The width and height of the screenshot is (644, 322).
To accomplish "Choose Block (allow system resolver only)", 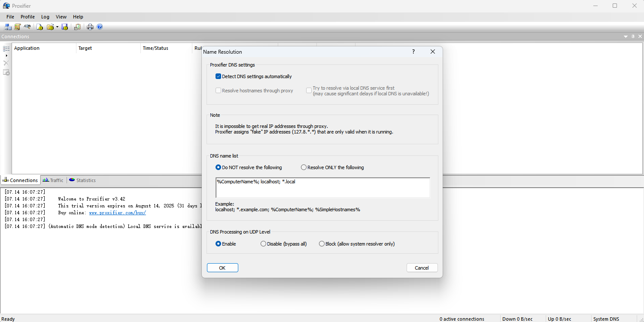I will point(322,244).
